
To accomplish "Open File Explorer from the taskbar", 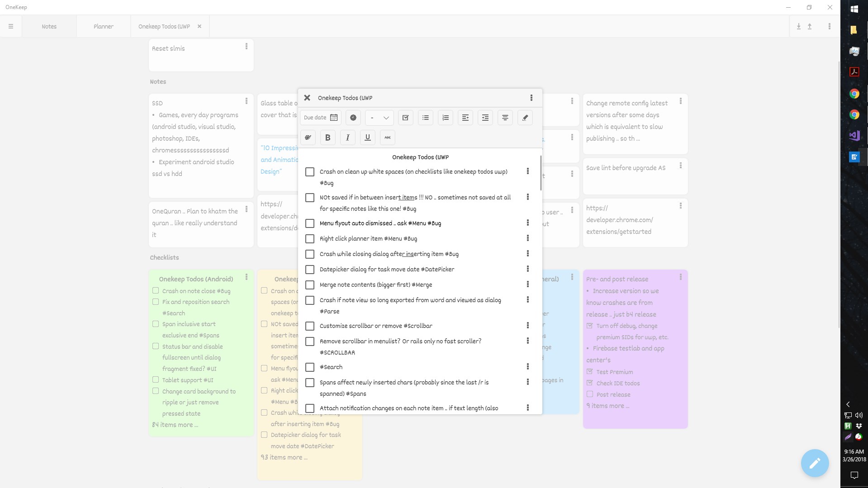I will 854,30.
